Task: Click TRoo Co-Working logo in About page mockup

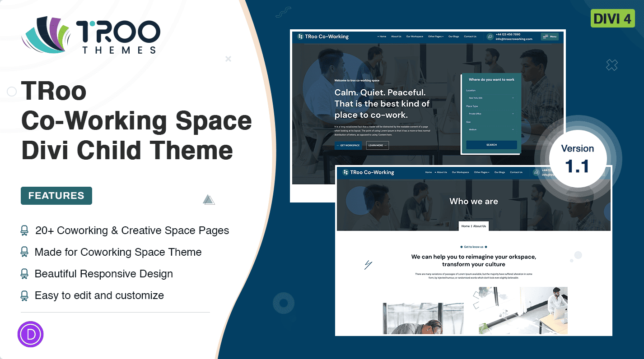Action: pos(369,172)
